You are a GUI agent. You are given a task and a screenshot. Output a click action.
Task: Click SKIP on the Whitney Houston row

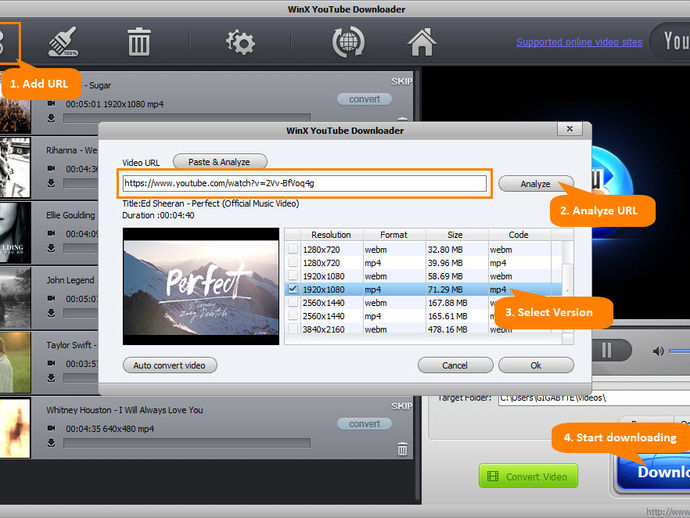point(401,406)
